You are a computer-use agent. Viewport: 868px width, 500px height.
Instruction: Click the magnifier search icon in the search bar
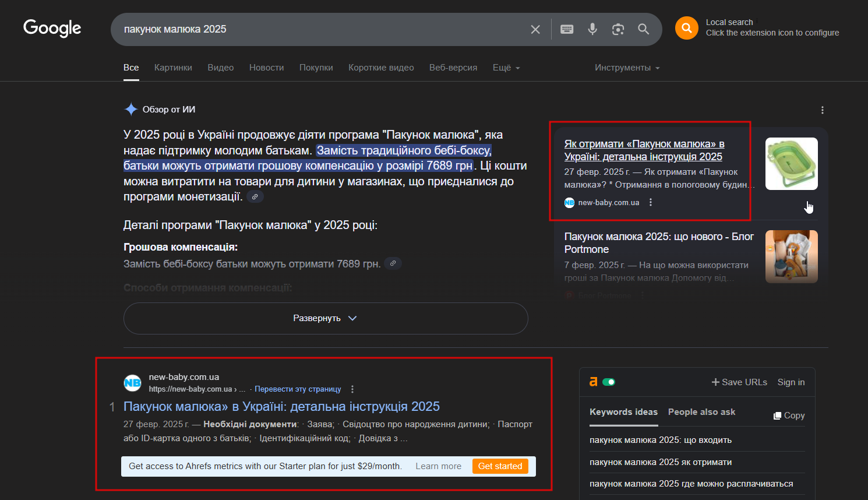(x=643, y=29)
